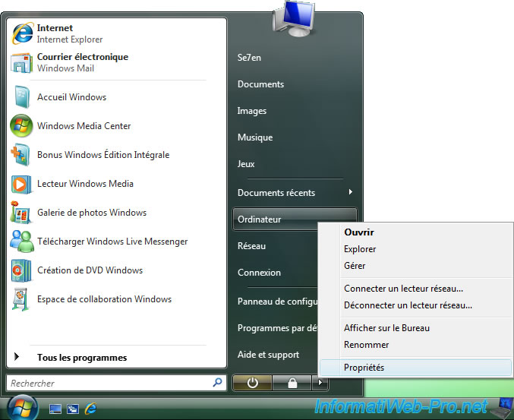Click Show Desktop icon in Quick Launch
The image size is (514, 420).
[55, 409]
